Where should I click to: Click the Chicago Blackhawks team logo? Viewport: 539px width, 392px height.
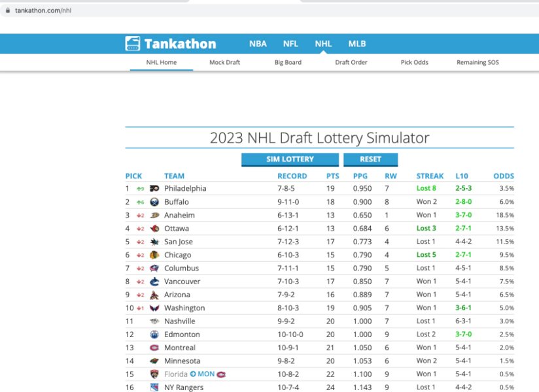coord(154,255)
